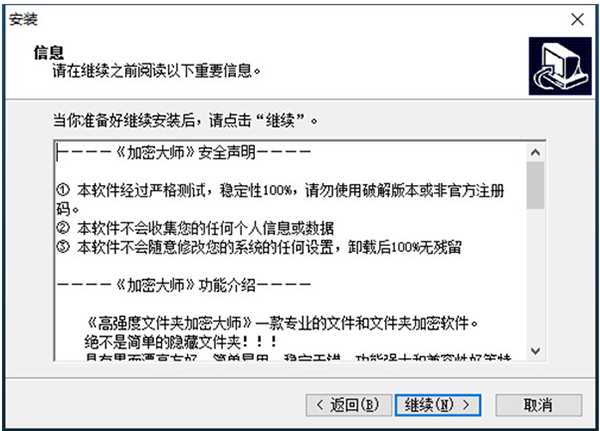
Task: Click the scrollbar up arrow
Action: [535, 153]
